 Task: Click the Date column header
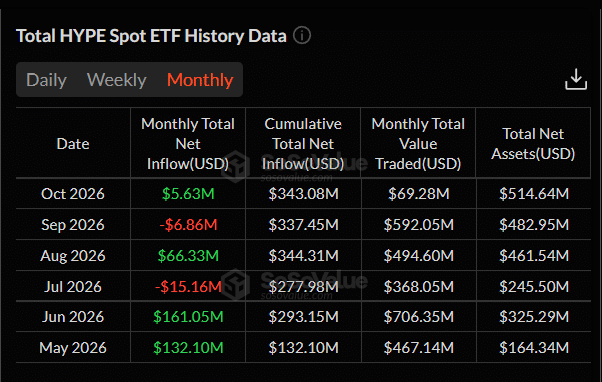73,144
